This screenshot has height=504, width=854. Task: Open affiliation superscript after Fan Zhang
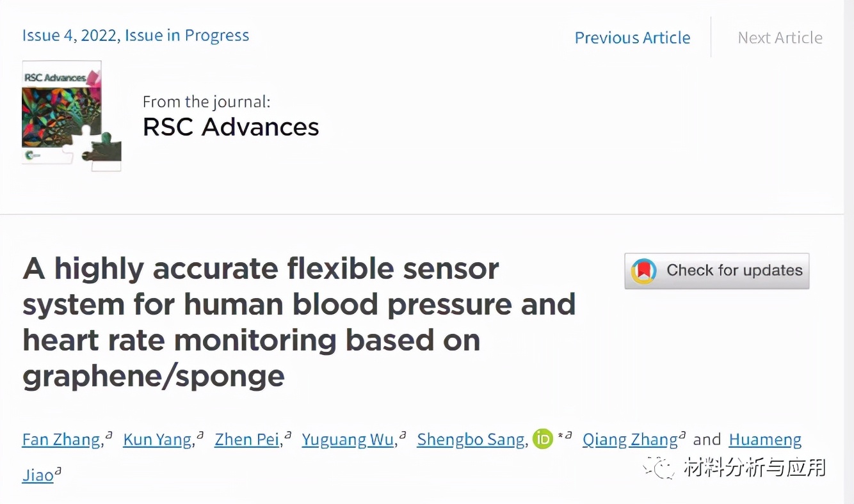pos(109,434)
